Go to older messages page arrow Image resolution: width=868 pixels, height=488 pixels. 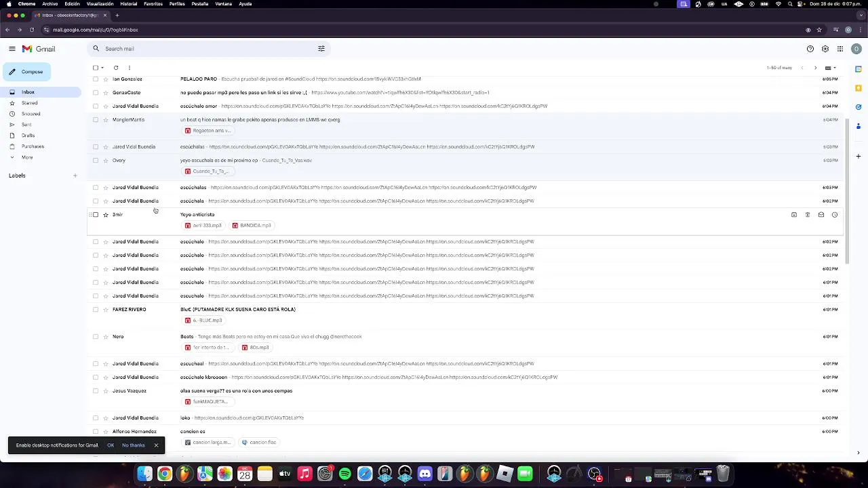point(816,68)
